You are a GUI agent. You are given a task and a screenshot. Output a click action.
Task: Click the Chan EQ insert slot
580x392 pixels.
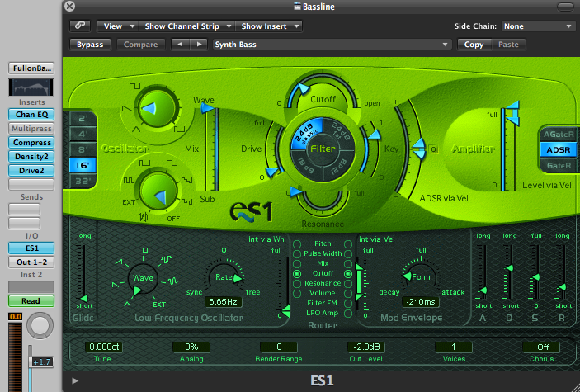tap(31, 115)
